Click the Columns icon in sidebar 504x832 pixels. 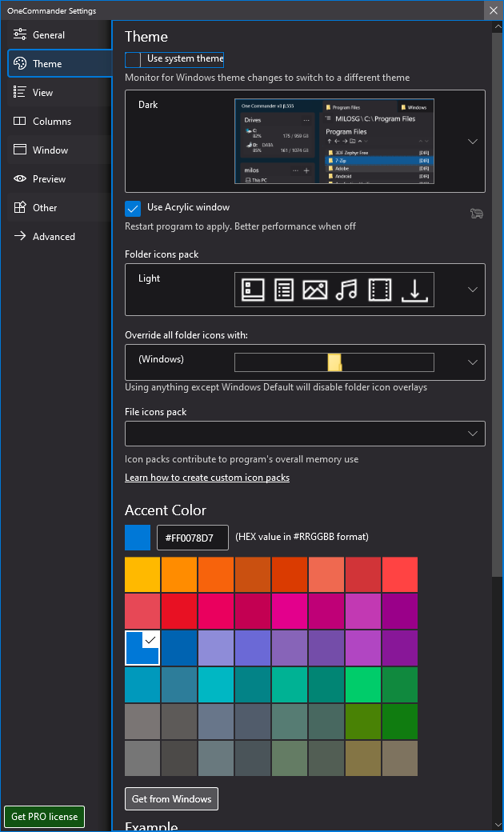[x=20, y=121]
